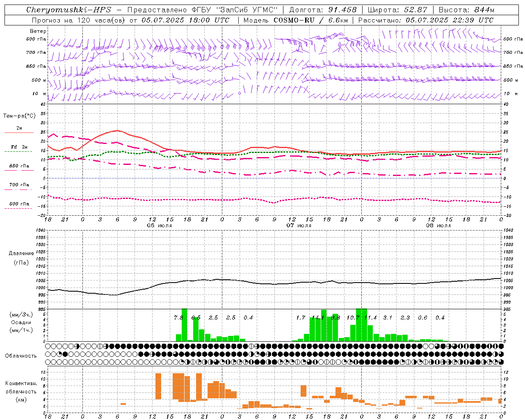Click the '07 июля' date label

click(x=299, y=226)
